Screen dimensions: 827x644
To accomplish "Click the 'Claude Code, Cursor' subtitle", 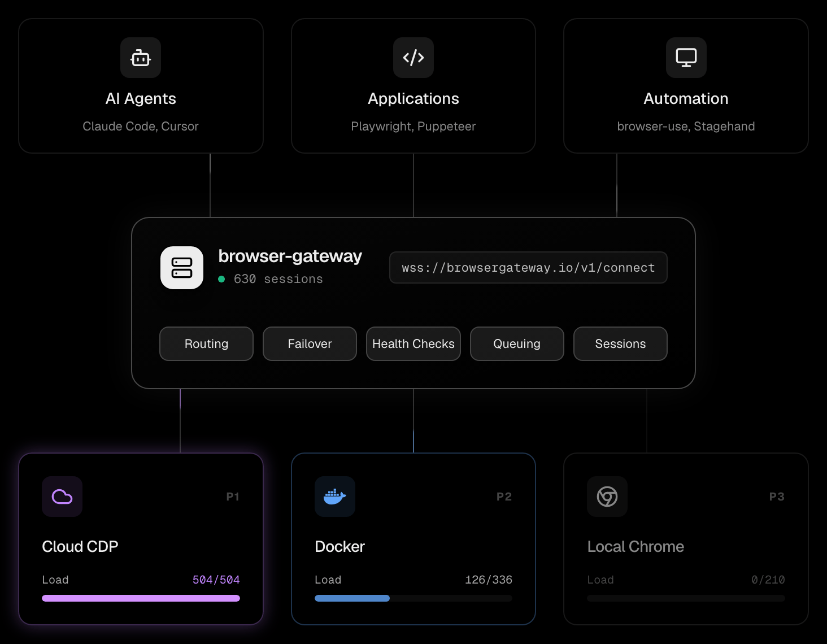I will pos(141,127).
